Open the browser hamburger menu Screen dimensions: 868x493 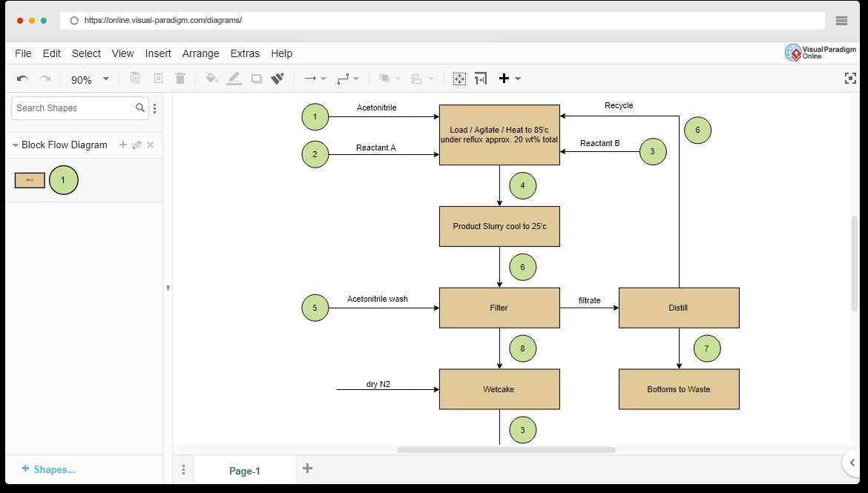pos(841,21)
